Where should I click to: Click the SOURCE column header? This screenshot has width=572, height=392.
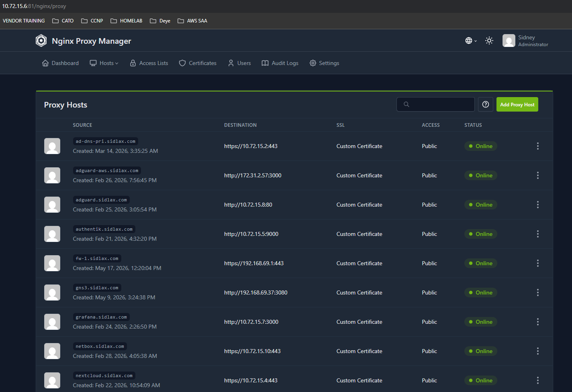(x=82, y=125)
